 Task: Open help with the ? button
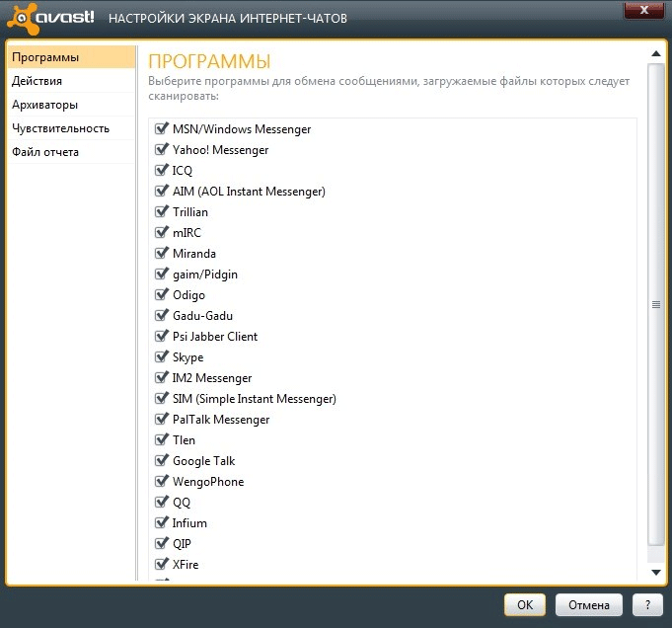click(647, 605)
